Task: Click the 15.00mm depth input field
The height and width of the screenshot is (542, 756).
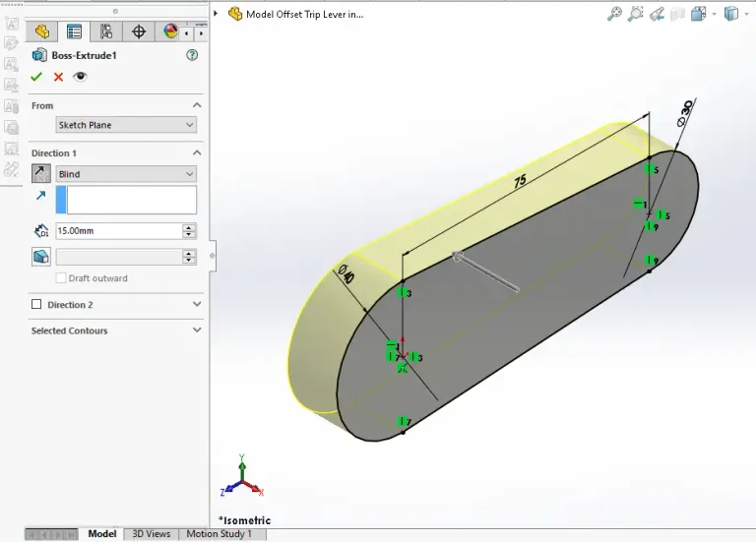Action: [x=116, y=231]
